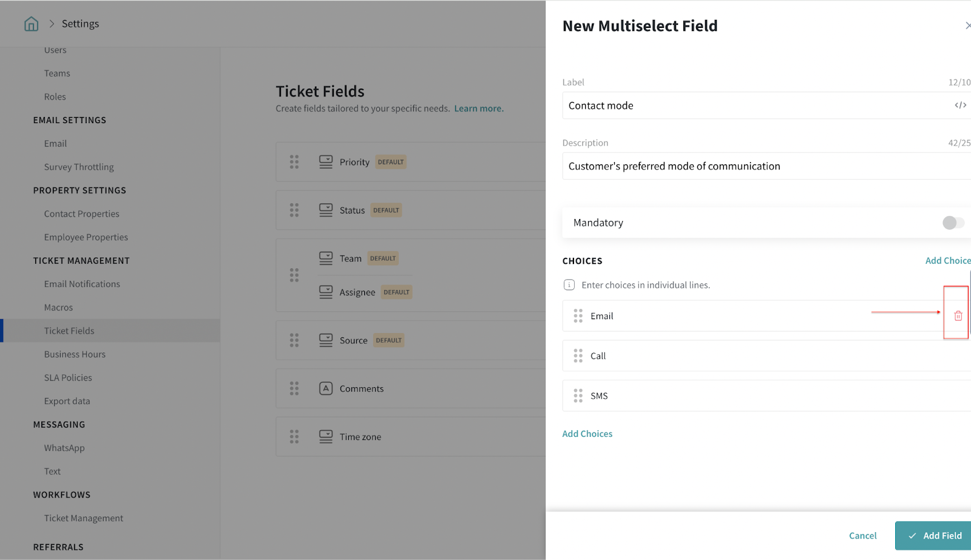Open the Learn more link
Image resolution: width=971 pixels, height=560 pixels.
pos(478,109)
